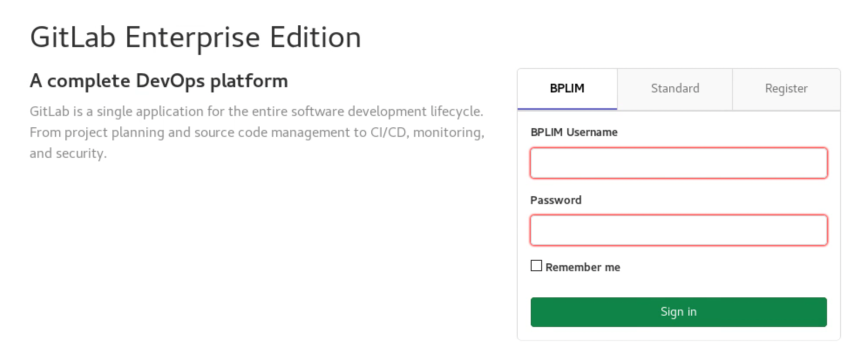Viewport: 868px width, 361px height.
Task: Click the word "Enterprise" in the page title
Action: point(192,37)
